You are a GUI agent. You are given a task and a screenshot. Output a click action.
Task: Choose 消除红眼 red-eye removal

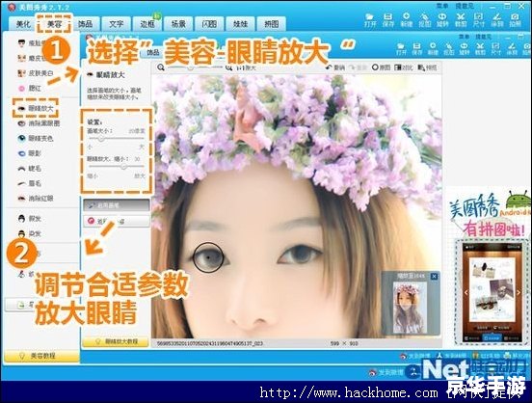(x=36, y=199)
